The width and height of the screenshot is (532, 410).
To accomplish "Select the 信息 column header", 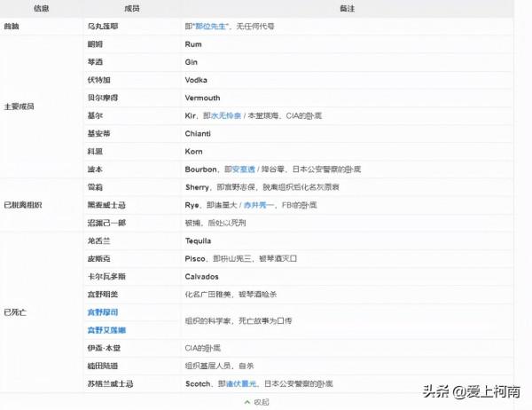I will coord(42,9).
